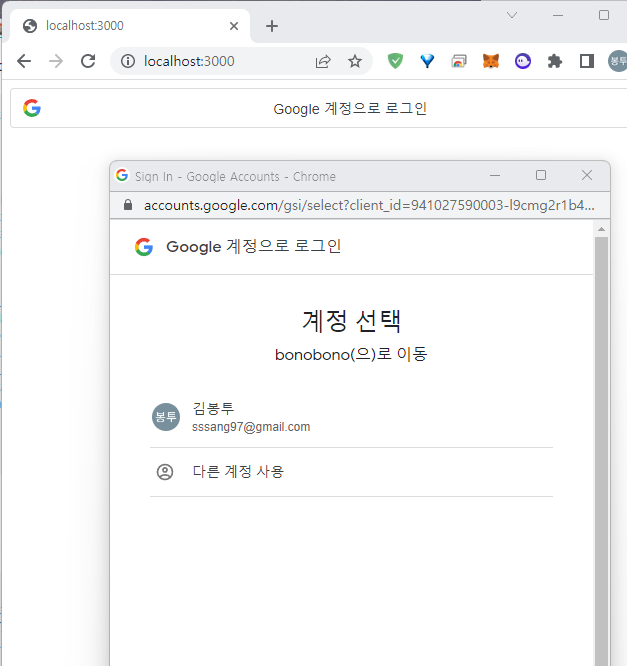
Task: Reload the localhost:3000 page
Action: tap(88, 61)
